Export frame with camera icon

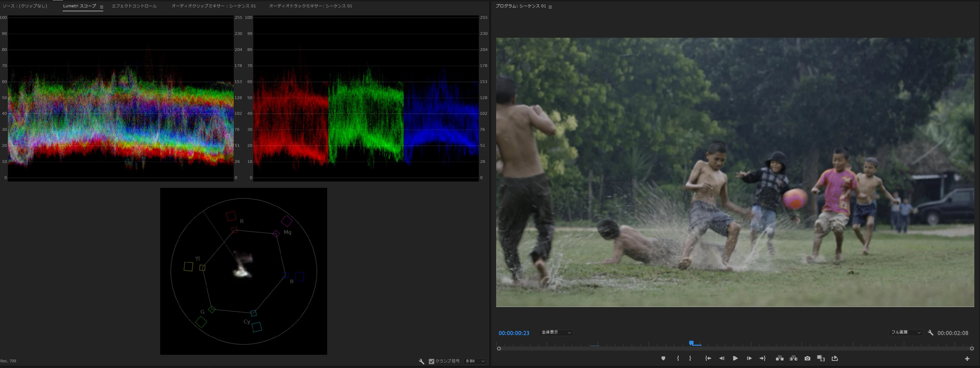tap(807, 358)
